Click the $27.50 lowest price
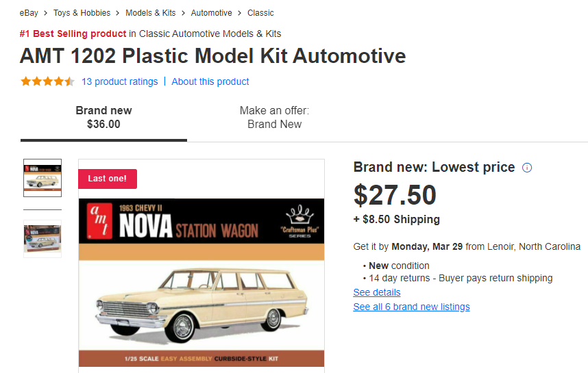Image resolution: width=588 pixels, height=373 pixels. [x=395, y=195]
